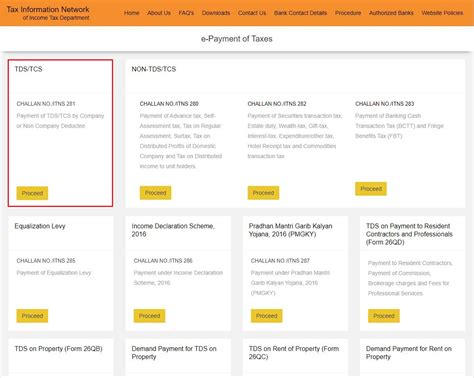Click 'Payment under Income Declaration Scheme' description

178,278
